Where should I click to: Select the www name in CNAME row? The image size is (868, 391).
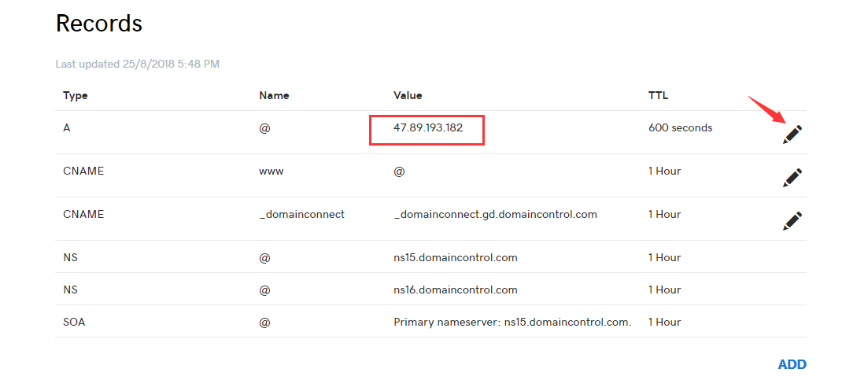(271, 171)
